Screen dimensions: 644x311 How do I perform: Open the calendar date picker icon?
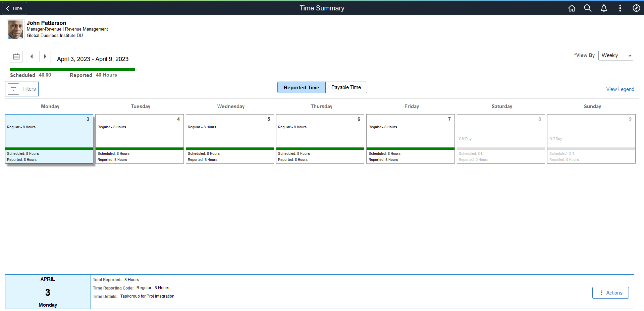click(x=16, y=56)
